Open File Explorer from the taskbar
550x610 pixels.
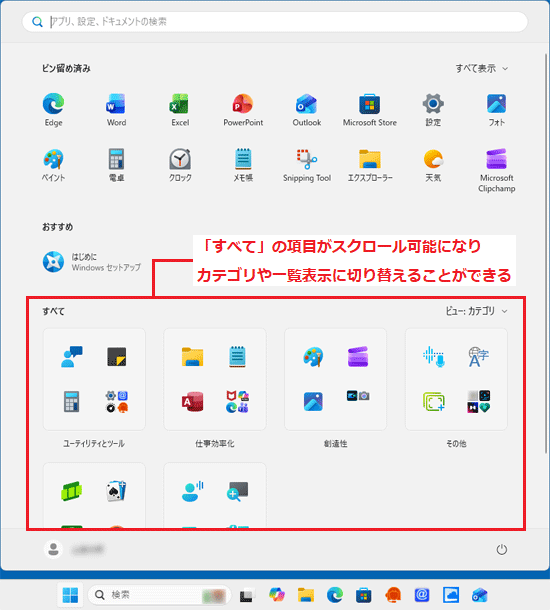(306, 594)
